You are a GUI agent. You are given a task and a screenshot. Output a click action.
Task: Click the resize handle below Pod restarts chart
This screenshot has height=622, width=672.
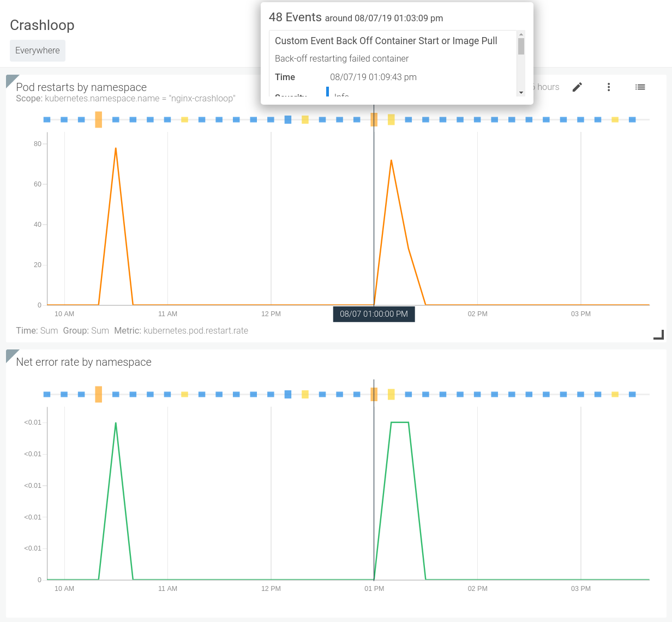pos(658,334)
